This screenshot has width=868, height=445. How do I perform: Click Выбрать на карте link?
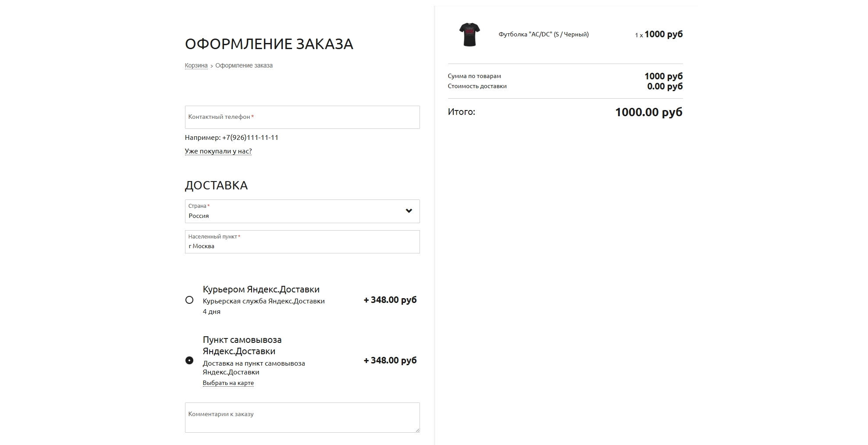(228, 383)
